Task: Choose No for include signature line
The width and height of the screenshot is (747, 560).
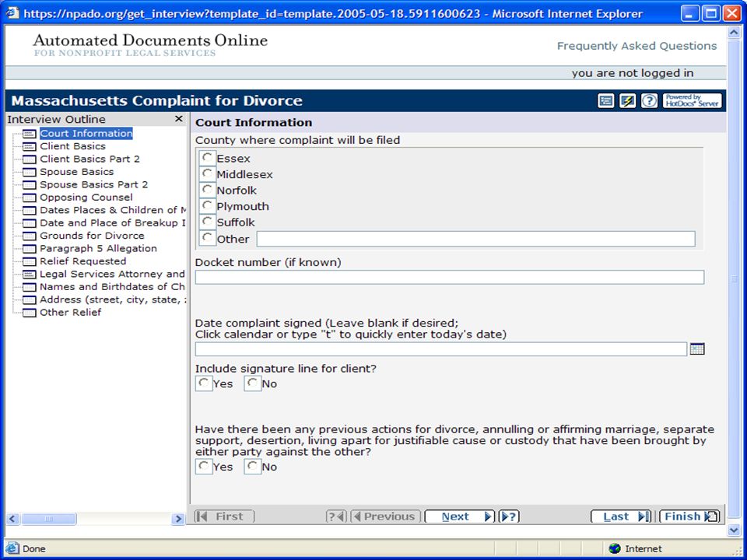Action: coord(252,383)
